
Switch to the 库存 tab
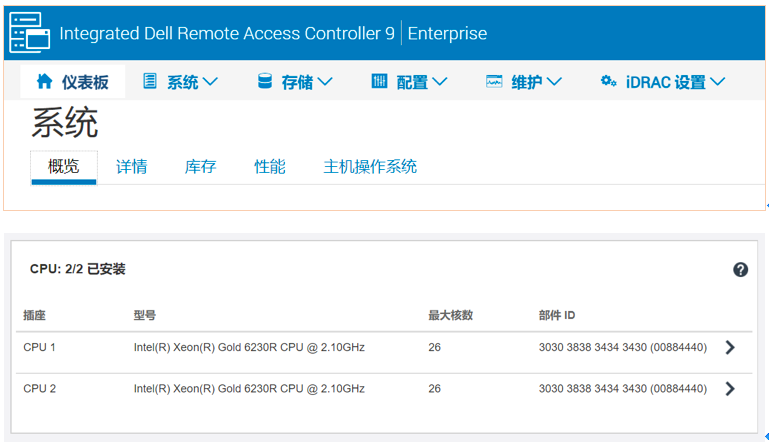coord(200,167)
